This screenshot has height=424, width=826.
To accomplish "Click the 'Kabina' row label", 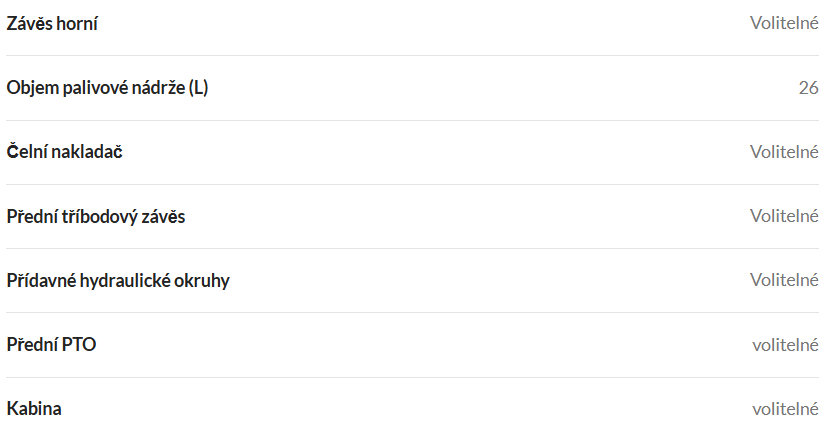I will click(34, 409).
